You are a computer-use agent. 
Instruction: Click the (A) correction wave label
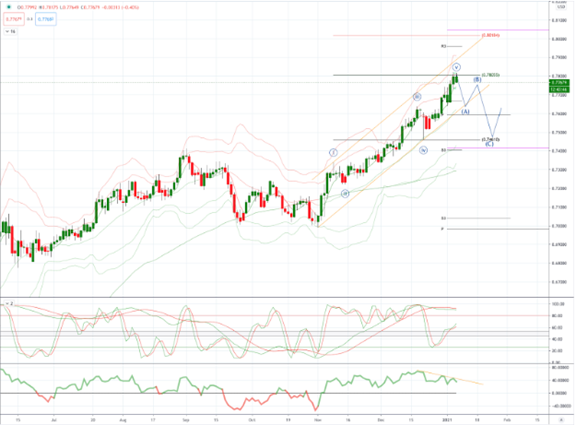(465, 112)
